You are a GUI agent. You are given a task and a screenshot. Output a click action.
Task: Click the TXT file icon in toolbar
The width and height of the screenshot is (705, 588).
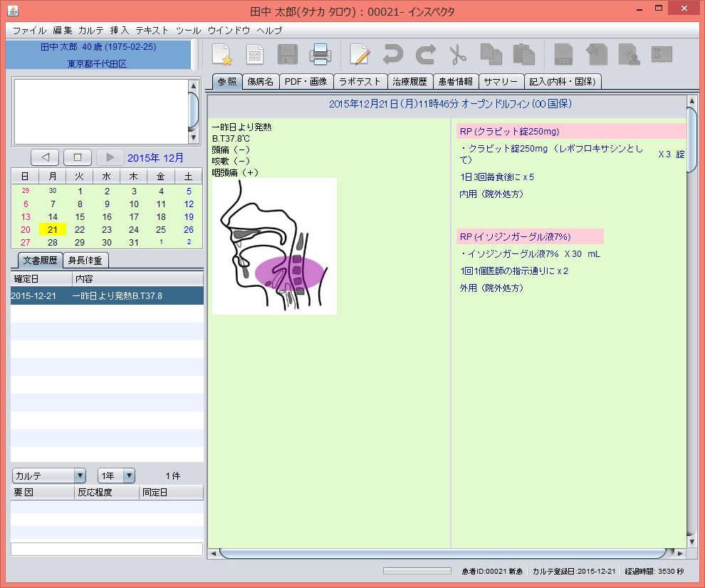click(x=563, y=54)
